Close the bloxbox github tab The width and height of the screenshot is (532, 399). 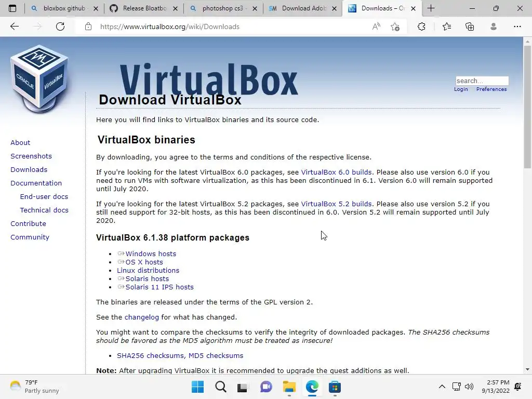pos(96,8)
